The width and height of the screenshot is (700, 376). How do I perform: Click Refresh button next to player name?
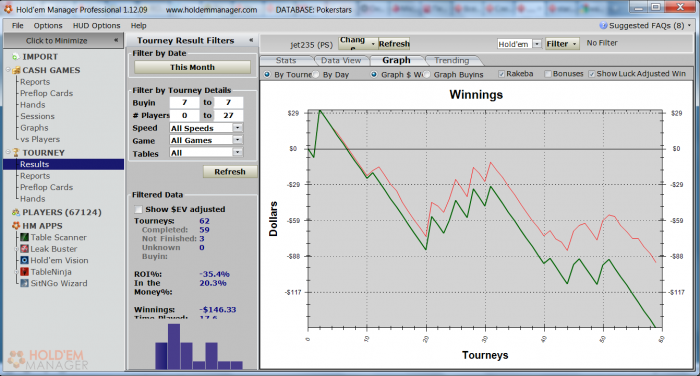point(394,44)
